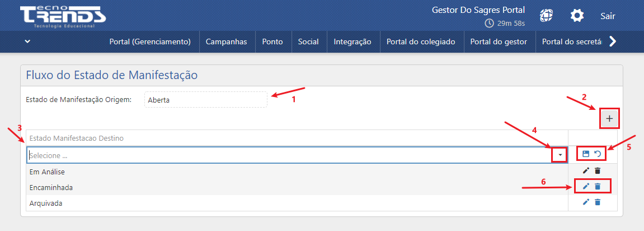The height and width of the screenshot is (231, 644).
Task: Expand the left chevron menu in navbar
Action: point(27,41)
